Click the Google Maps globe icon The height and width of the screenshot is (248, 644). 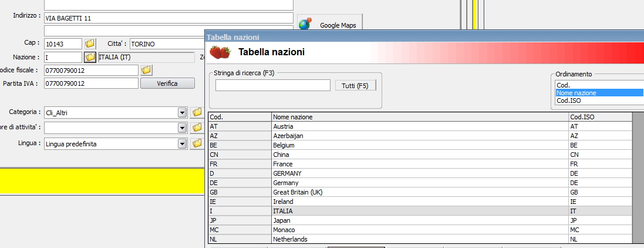[305, 25]
